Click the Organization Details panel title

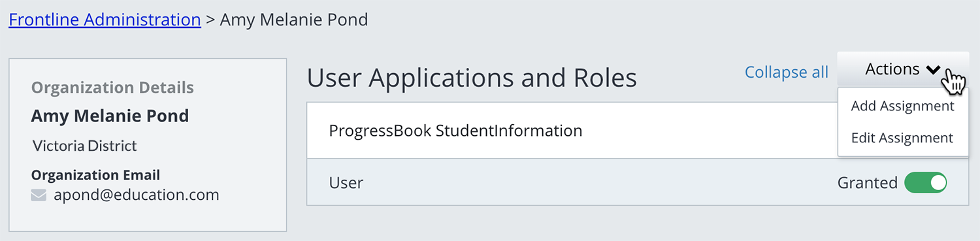[112, 88]
